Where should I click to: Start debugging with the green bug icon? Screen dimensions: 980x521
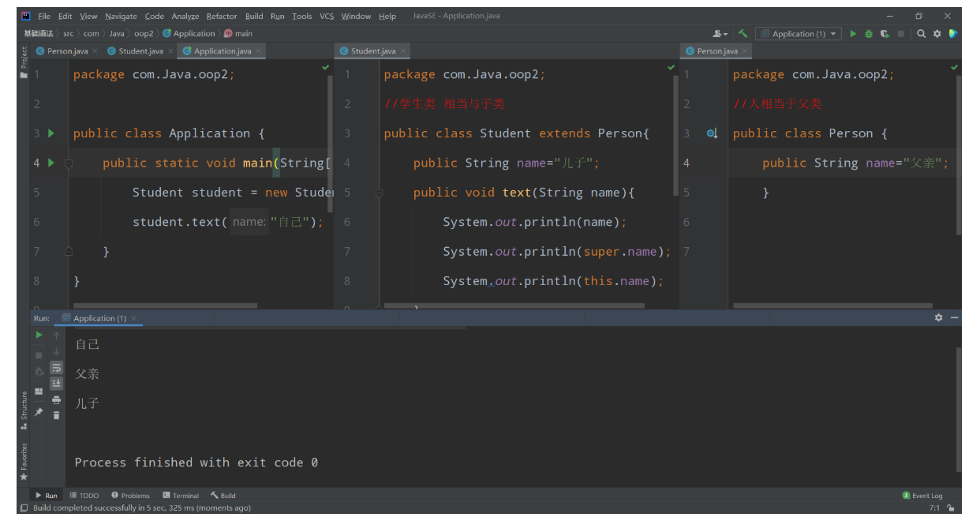869,34
